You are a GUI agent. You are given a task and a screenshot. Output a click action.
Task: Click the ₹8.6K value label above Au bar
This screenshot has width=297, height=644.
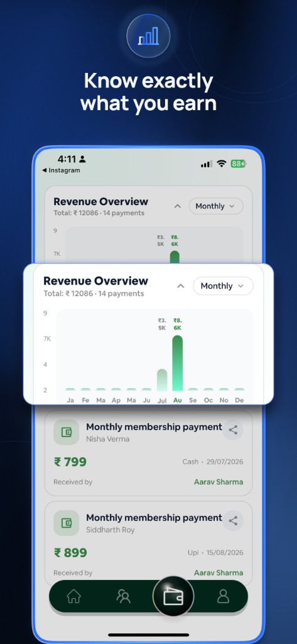pyautogui.click(x=177, y=324)
